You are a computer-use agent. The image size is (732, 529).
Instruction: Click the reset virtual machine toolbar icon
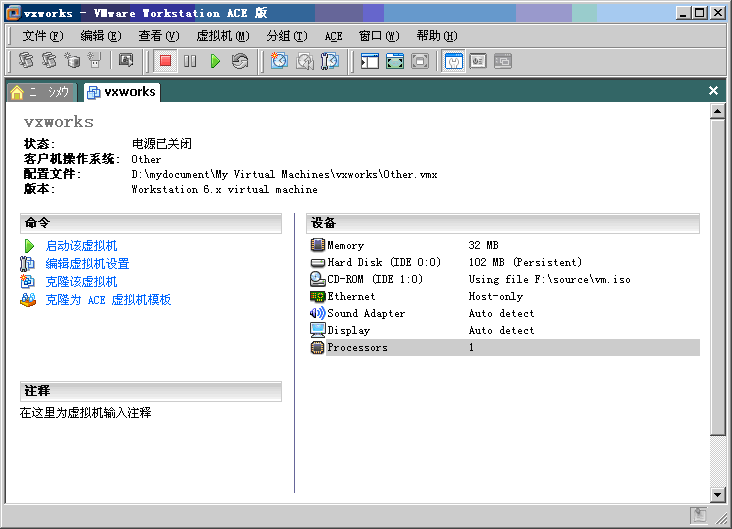pos(240,61)
